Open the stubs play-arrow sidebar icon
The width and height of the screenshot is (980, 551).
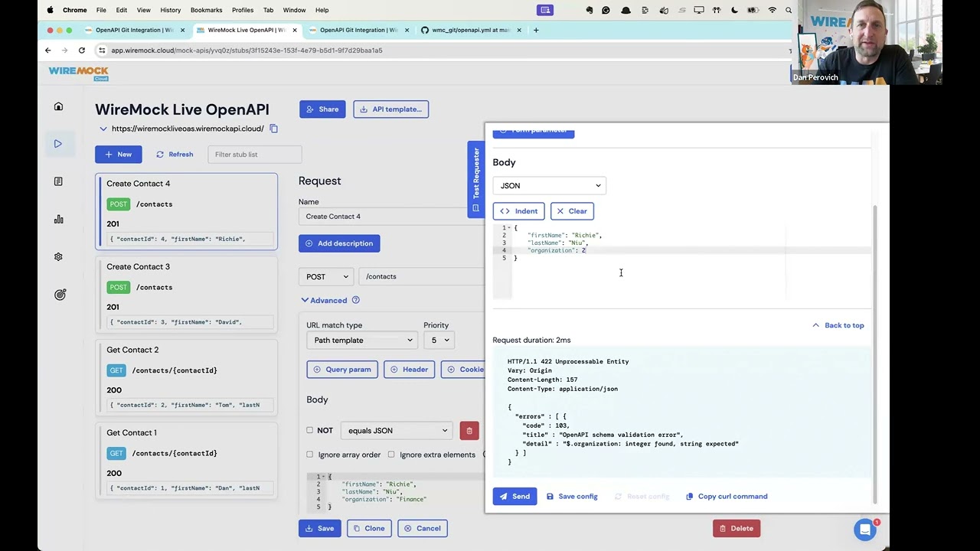(58, 144)
